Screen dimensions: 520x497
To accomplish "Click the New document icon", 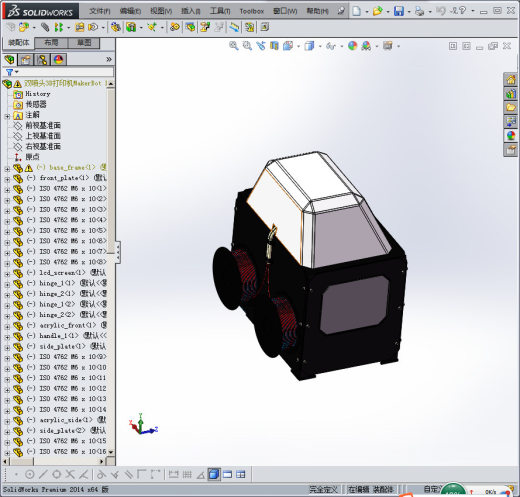I will click(x=357, y=11).
